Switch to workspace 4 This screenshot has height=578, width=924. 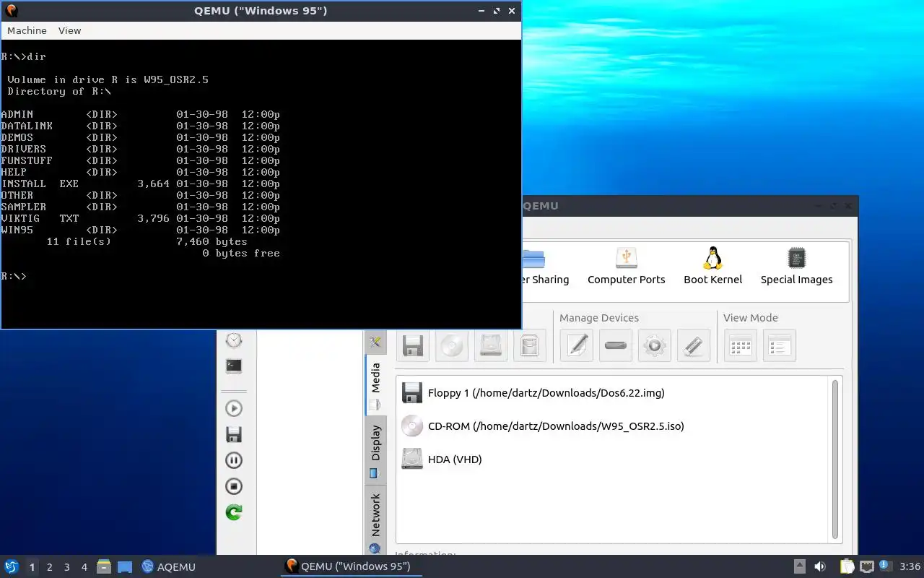tap(84, 567)
